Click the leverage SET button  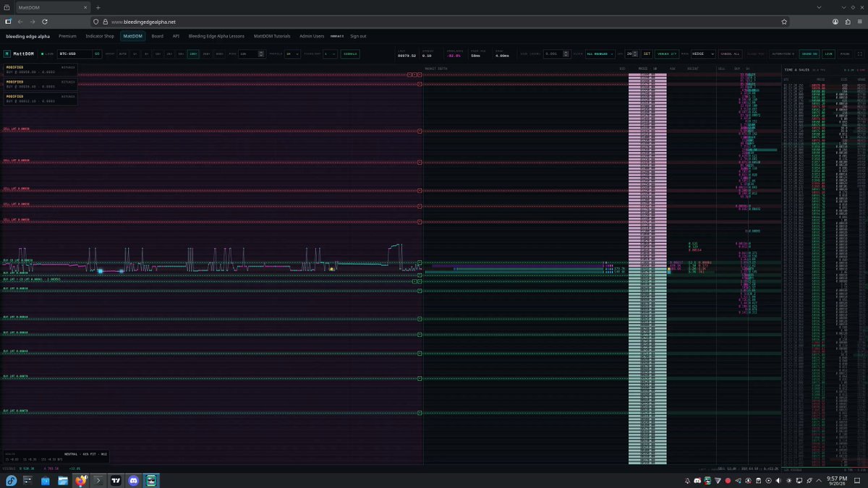coord(647,53)
